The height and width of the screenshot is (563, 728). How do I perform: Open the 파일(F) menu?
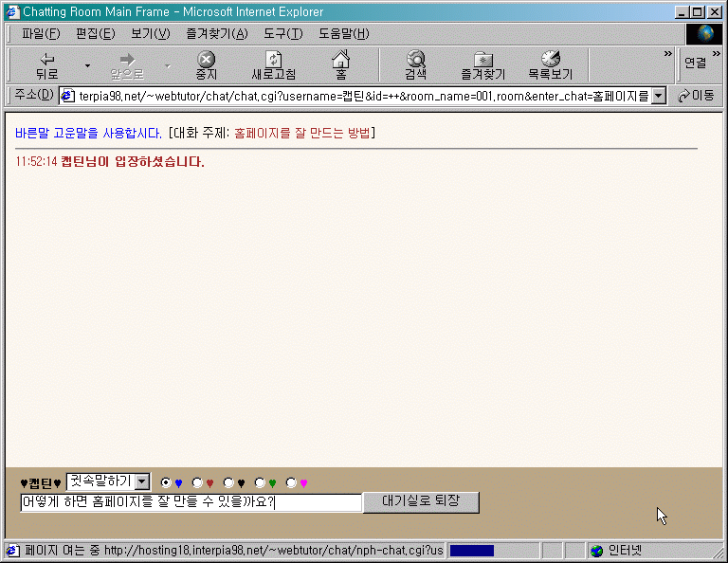tap(41, 34)
